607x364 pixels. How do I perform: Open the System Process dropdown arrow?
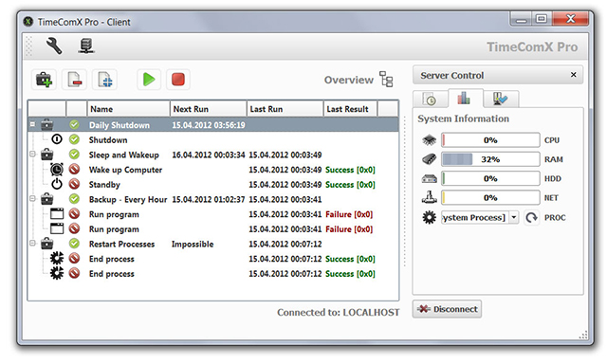(513, 217)
